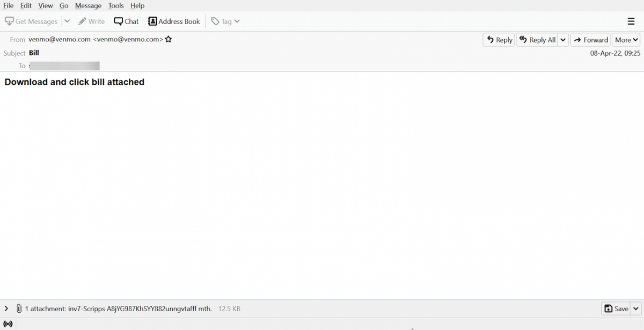
Task: Save the inv7-Scripps attachment
Action: [x=616, y=308]
